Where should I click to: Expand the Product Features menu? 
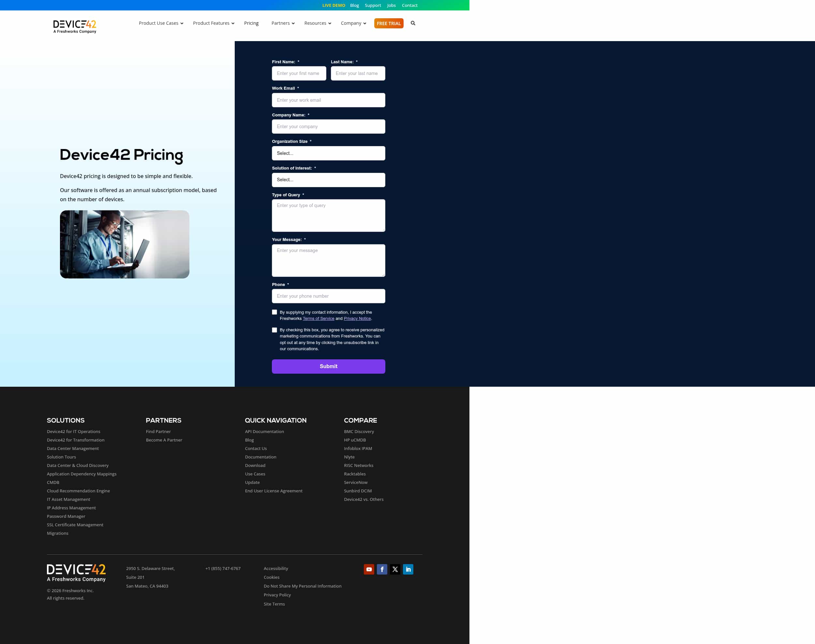(214, 23)
